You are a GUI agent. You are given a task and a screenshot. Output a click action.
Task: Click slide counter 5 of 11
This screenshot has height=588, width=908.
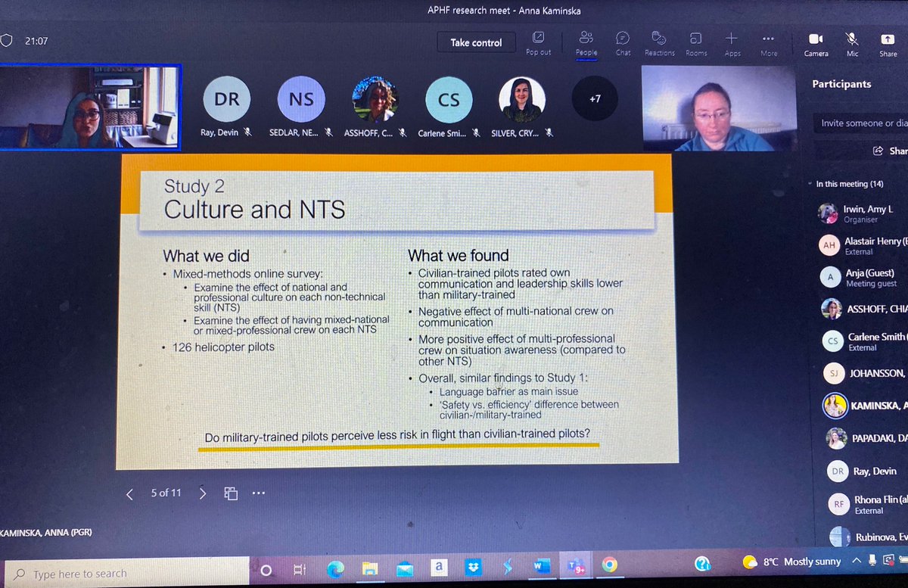pyautogui.click(x=166, y=493)
